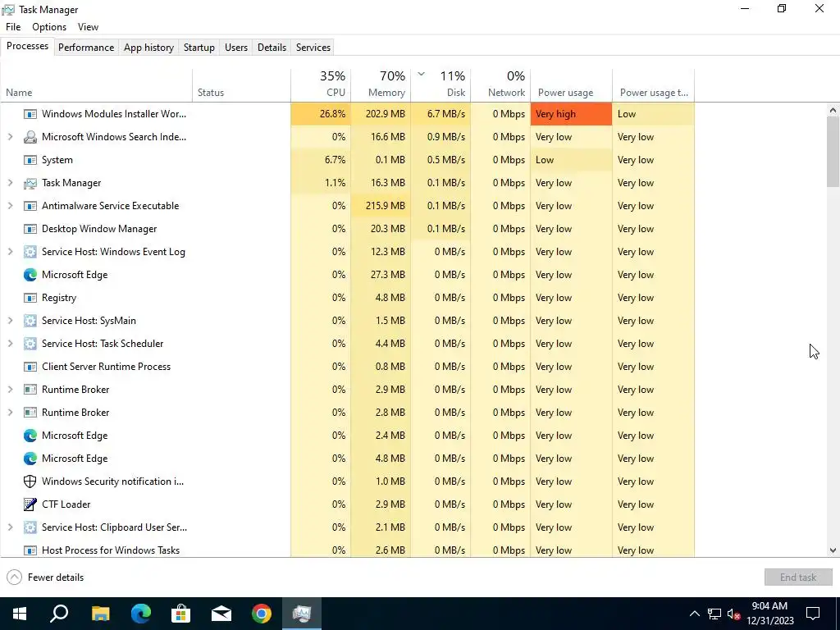Sort by the Status column header
The image size is (840, 630).
coord(242,84)
